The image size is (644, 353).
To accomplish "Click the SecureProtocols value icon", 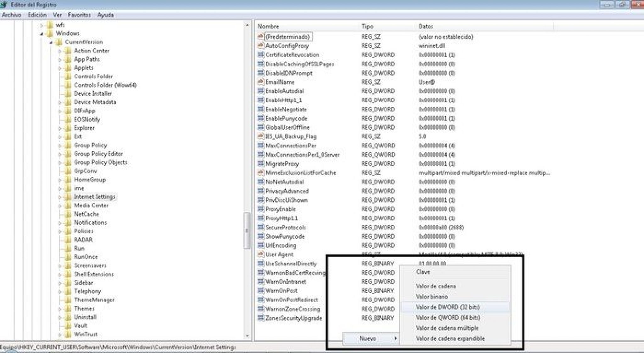I will pyautogui.click(x=260, y=227).
